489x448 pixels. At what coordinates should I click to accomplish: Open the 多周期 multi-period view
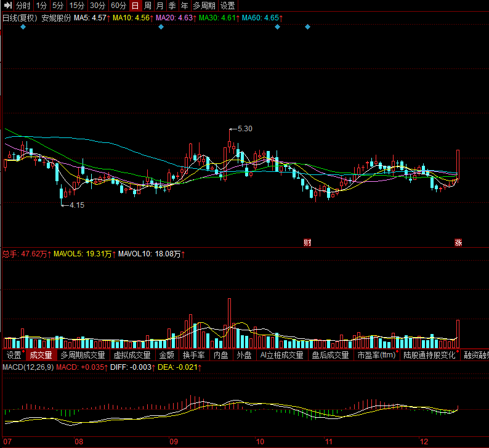click(x=204, y=6)
